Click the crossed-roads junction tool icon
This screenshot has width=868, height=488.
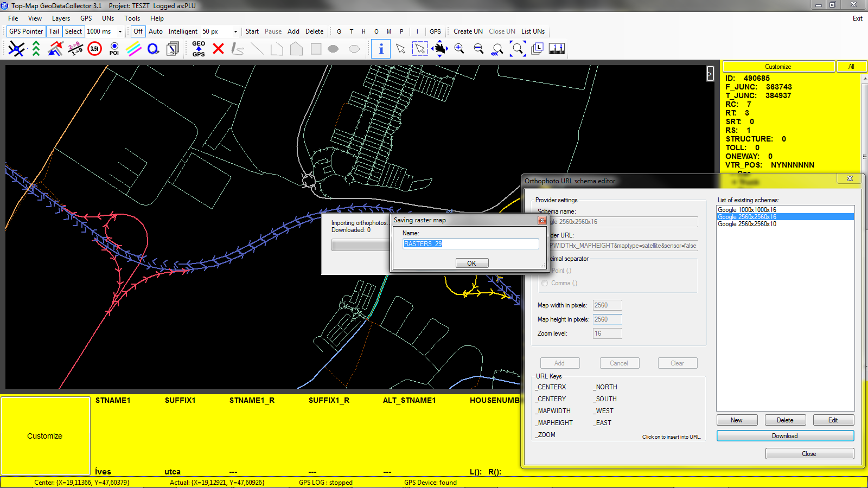(16, 49)
